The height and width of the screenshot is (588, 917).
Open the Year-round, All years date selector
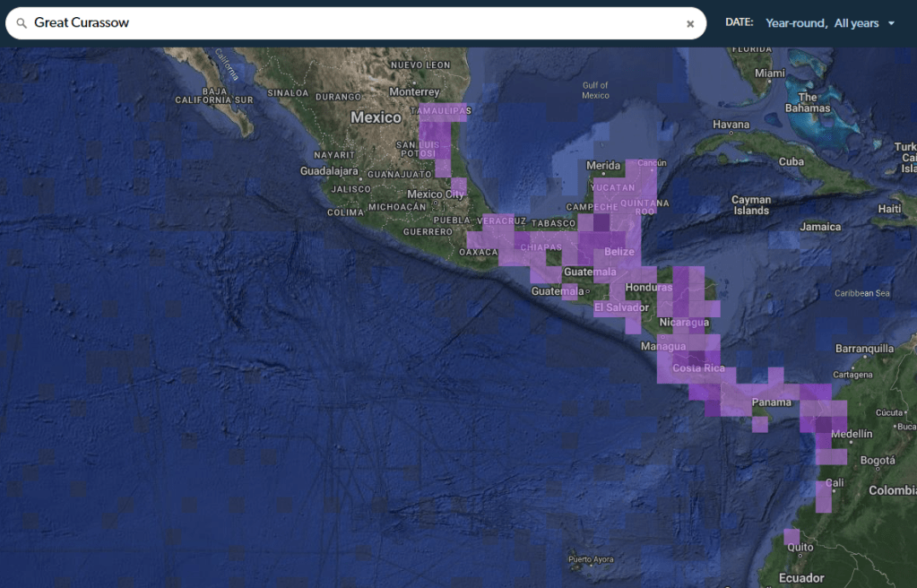[x=822, y=23]
